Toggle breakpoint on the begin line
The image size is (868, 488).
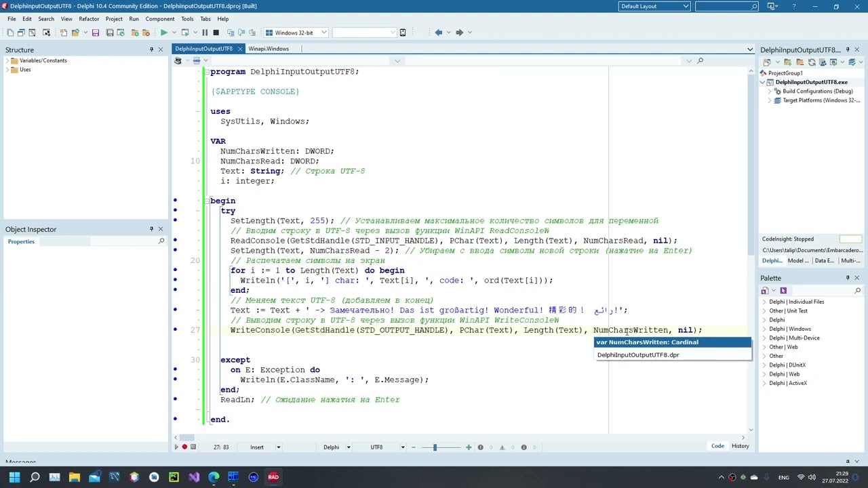[x=175, y=201]
